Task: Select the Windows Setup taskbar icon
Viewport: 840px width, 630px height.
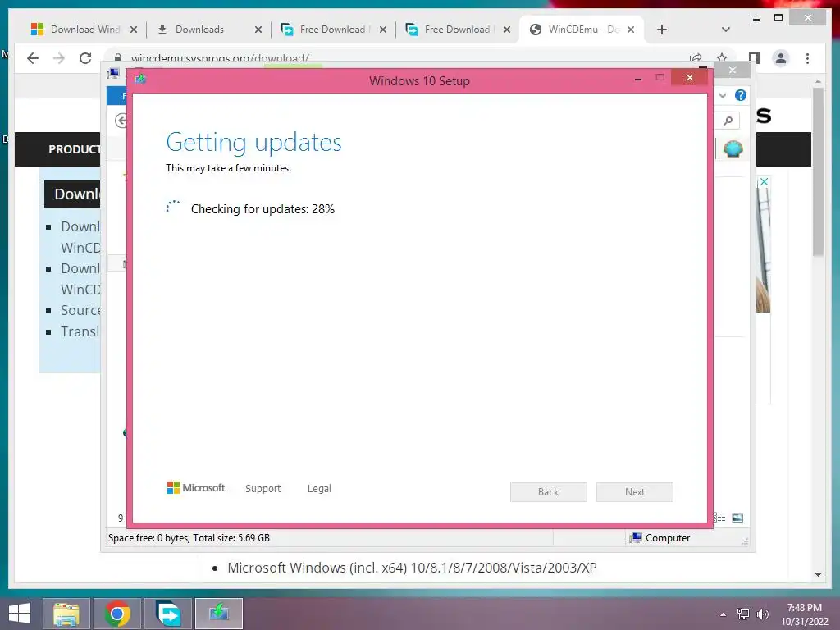Action: pos(218,614)
